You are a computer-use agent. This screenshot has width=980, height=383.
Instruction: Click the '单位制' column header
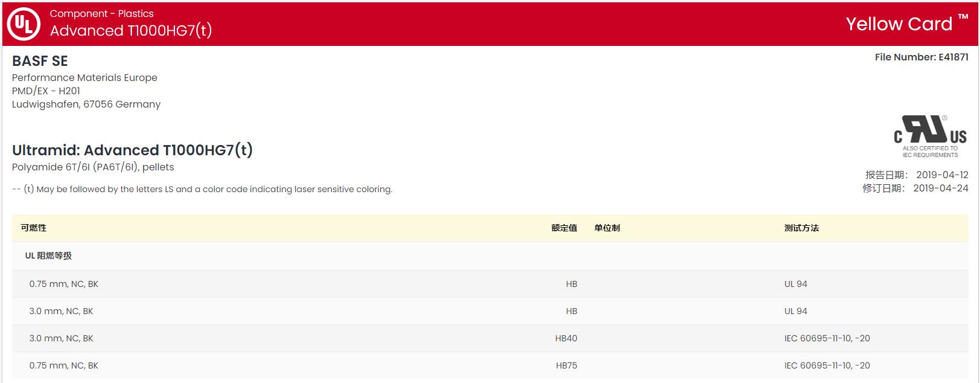pyautogui.click(x=607, y=228)
